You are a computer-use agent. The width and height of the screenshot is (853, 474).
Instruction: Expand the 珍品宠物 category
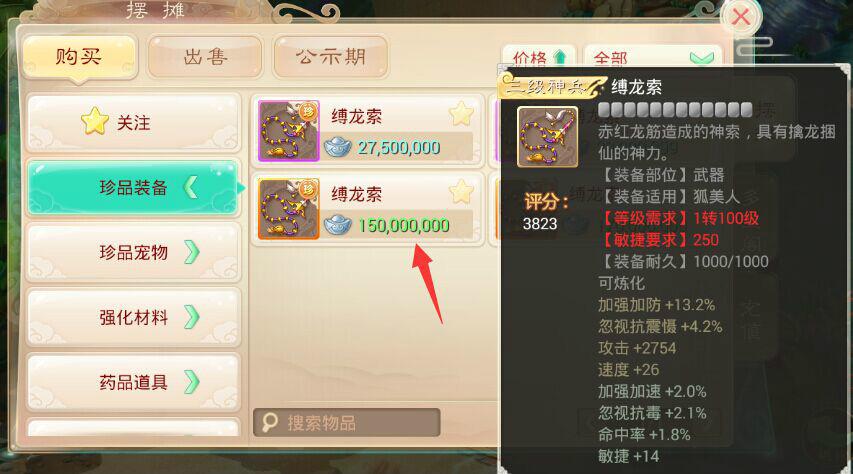tap(133, 252)
